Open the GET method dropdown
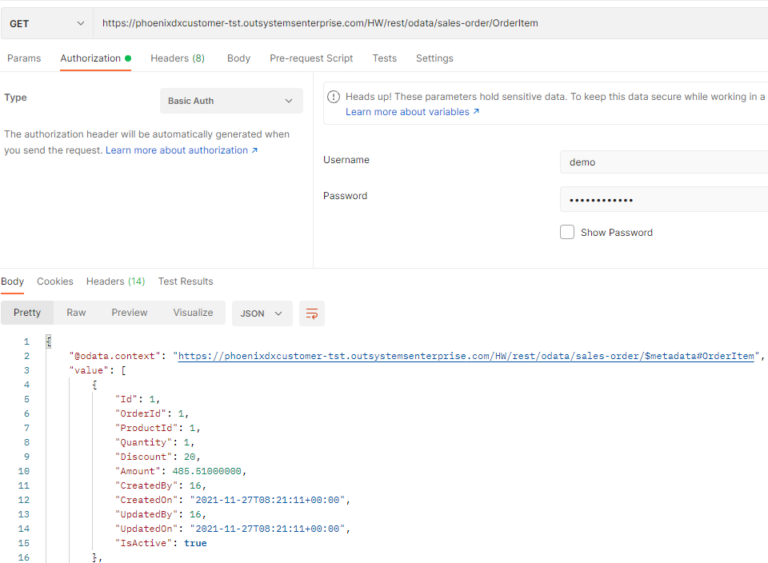This screenshot has height=563, width=768. click(47, 23)
